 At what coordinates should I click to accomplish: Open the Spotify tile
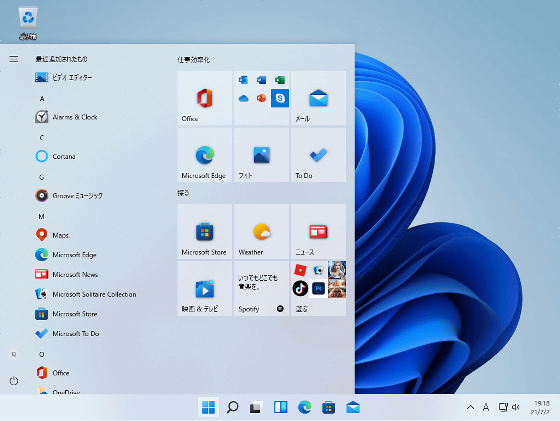pyautogui.click(x=261, y=288)
